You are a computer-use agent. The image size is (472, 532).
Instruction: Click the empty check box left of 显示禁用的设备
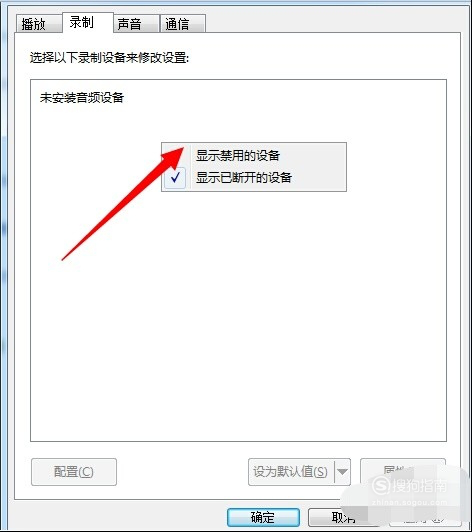[175, 156]
